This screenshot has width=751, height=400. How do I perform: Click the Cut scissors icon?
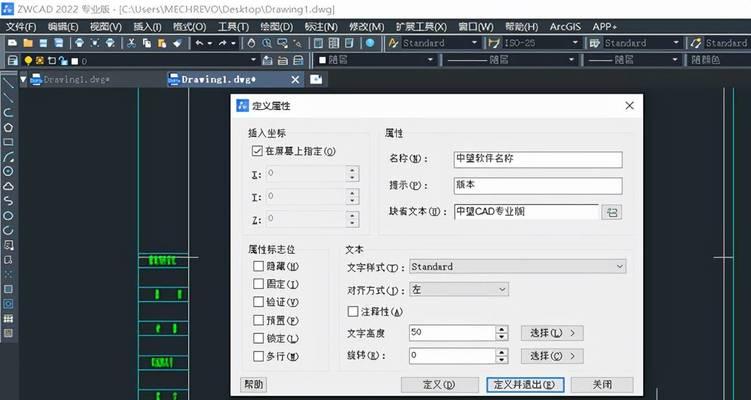coord(131,43)
